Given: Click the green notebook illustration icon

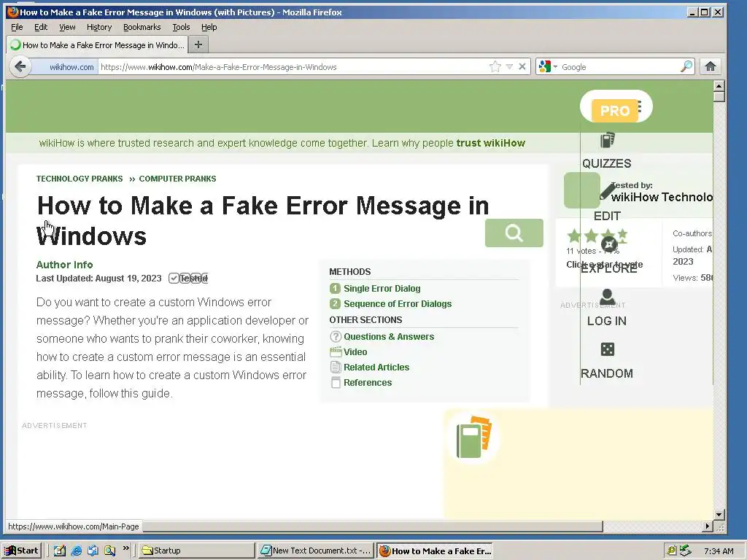Looking at the screenshot, I should (x=473, y=437).
